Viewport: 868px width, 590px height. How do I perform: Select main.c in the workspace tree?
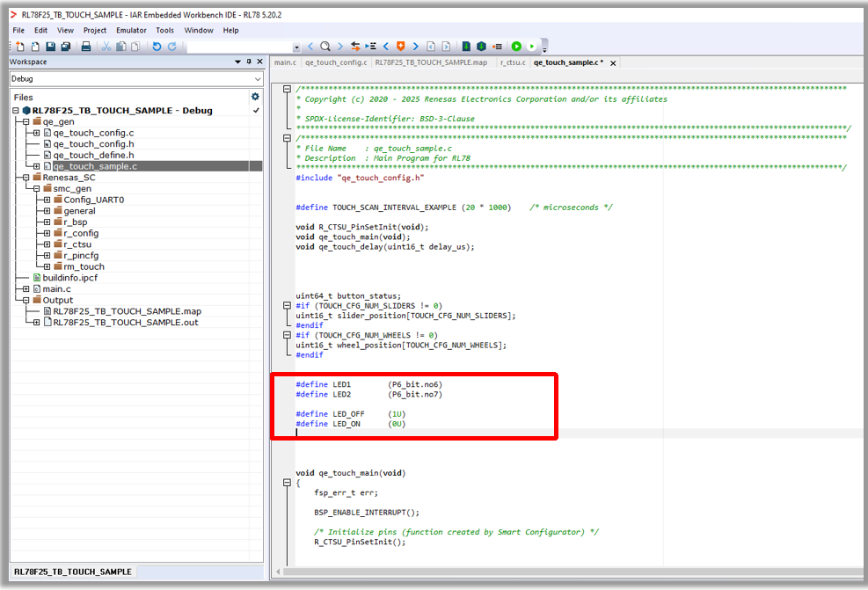[57, 289]
